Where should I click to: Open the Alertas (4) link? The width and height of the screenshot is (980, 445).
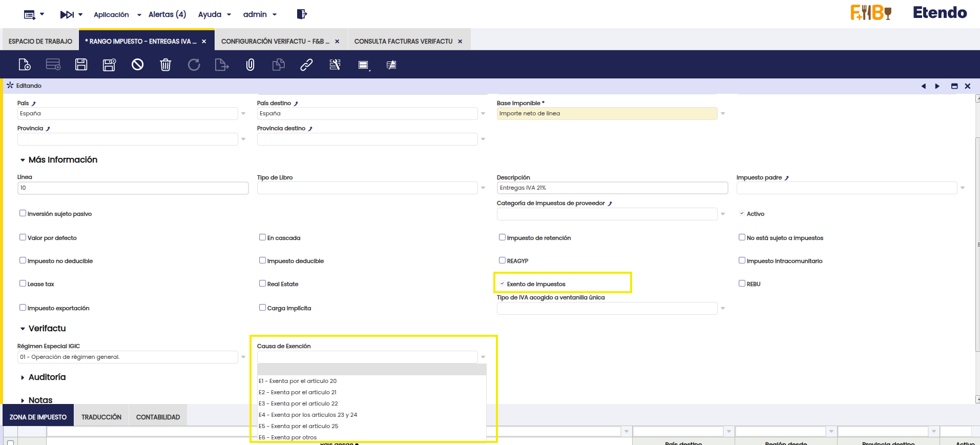click(167, 14)
